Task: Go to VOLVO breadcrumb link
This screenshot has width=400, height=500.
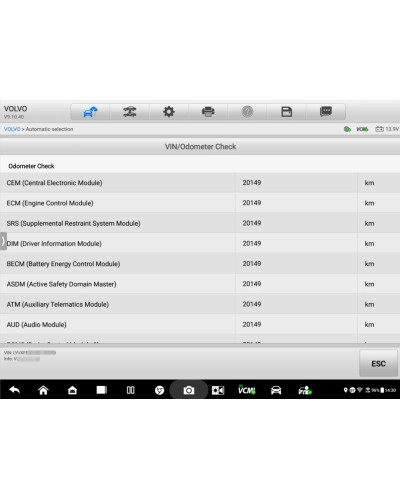Action: [x=12, y=129]
